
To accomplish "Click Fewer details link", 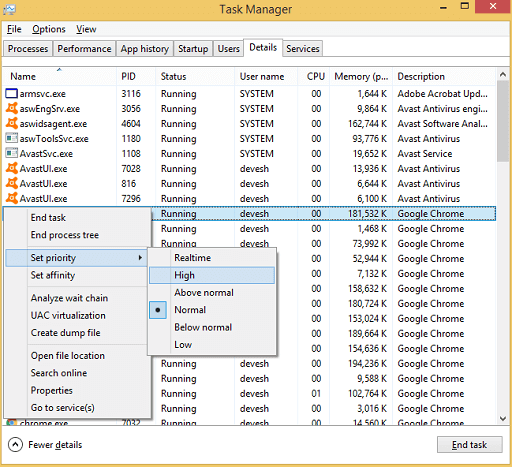I will pyautogui.click(x=55, y=445).
